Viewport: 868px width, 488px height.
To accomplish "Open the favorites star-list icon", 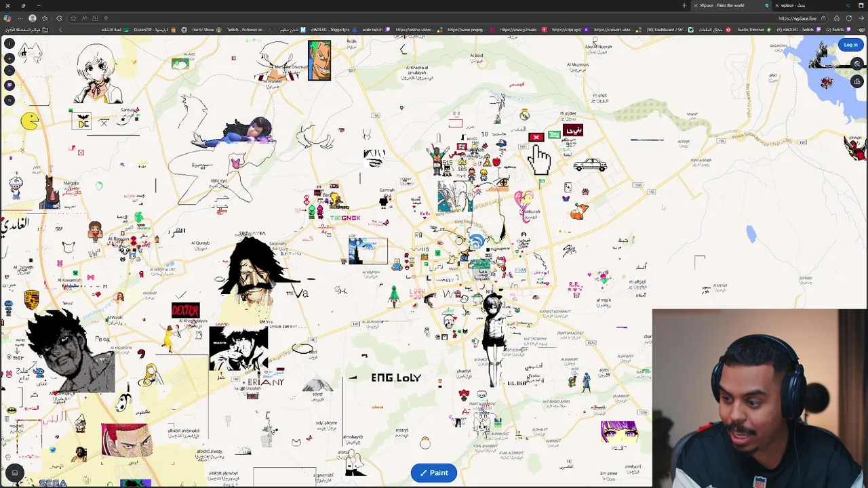I will tap(45, 18).
